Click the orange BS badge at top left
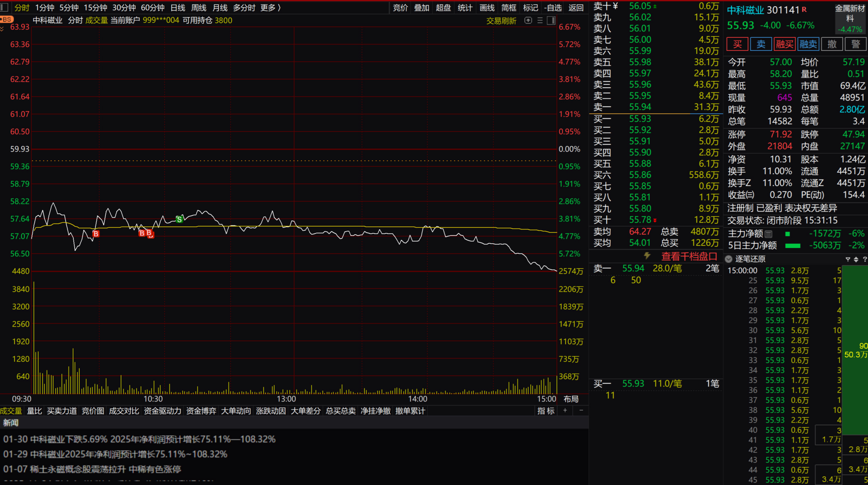The height and width of the screenshot is (485, 868). [x=7, y=20]
